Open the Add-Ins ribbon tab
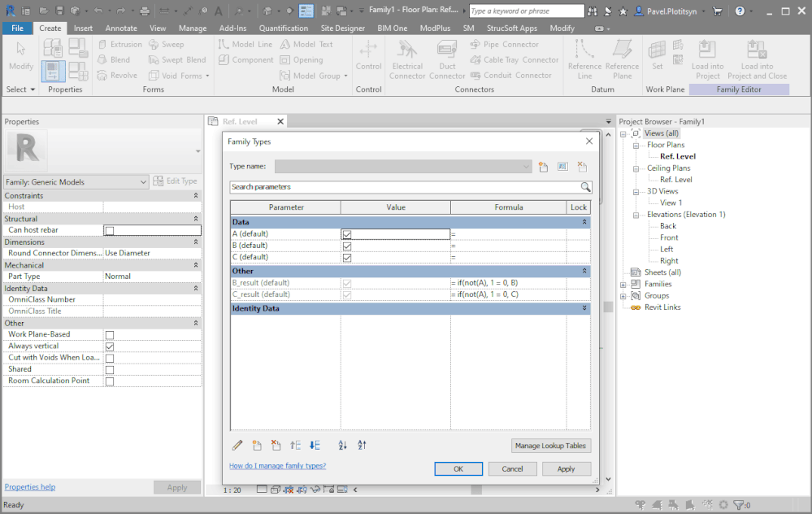Screen dimensions: 812x514 (233, 28)
